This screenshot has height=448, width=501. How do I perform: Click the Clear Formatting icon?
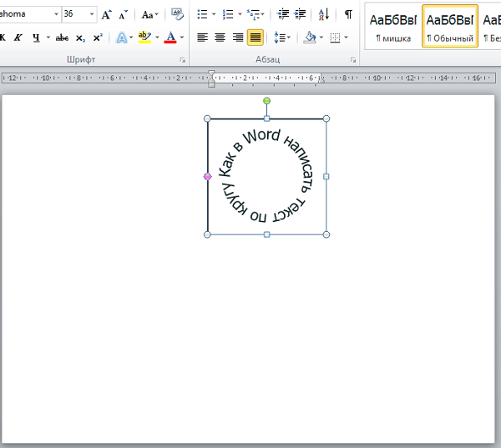(x=176, y=14)
